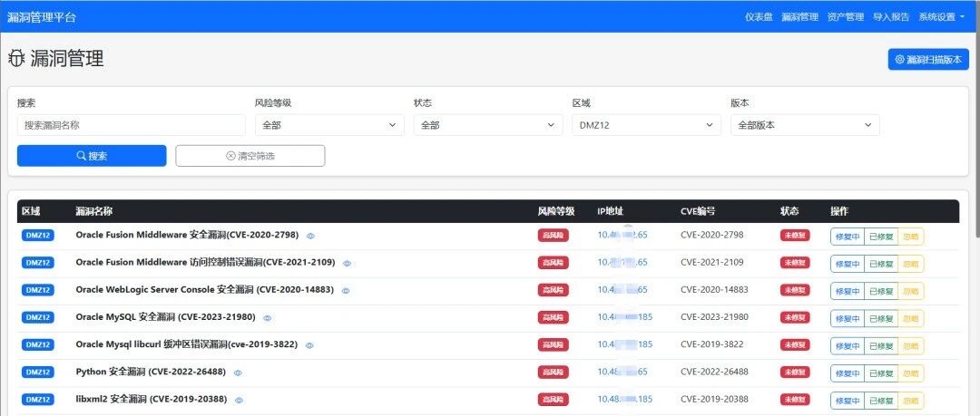The image size is (980, 416).
Task: Focus the 搜索漏洞名称 input field
Action: click(x=132, y=125)
